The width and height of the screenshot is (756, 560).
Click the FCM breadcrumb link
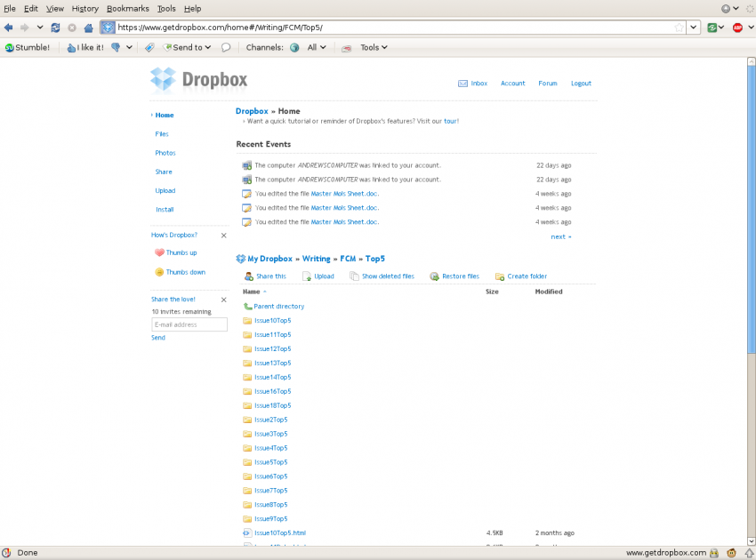click(x=348, y=259)
